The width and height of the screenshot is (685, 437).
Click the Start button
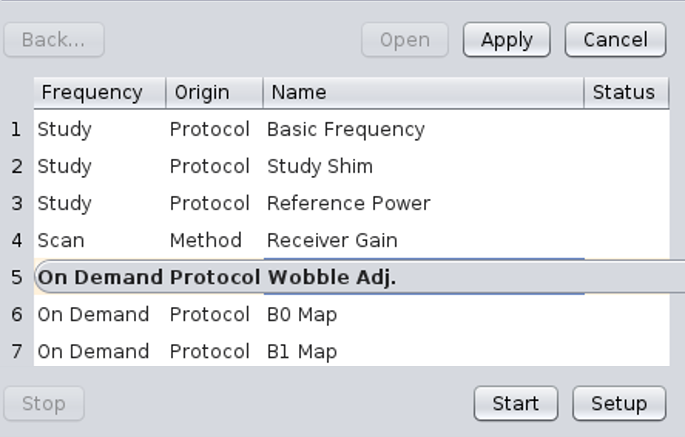515,404
